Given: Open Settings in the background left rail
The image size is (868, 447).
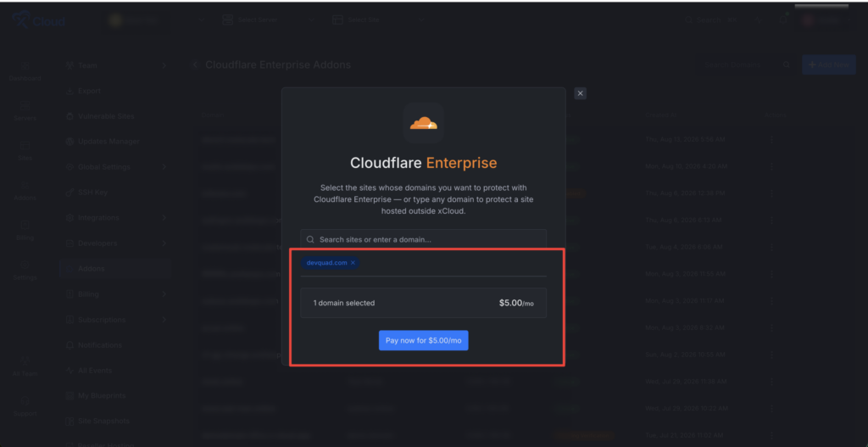Looking at the screenshot, I should (x=25, y=271).
